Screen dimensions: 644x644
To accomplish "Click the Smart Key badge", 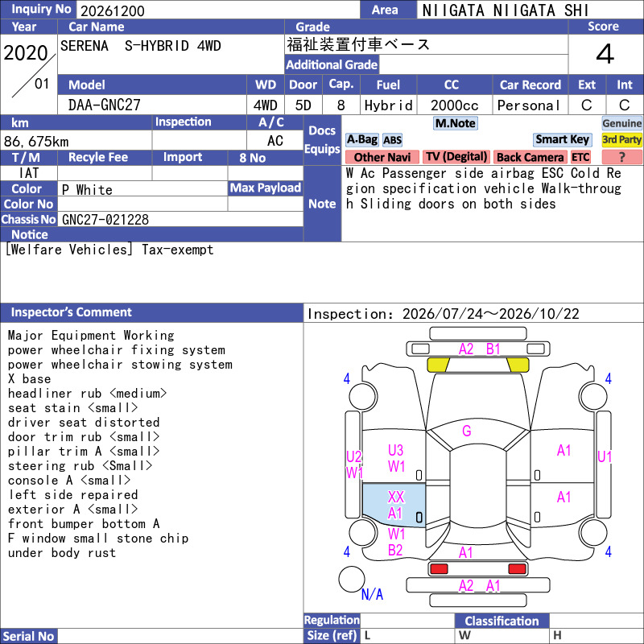I will pyautogui.click(x=562, y=139).
